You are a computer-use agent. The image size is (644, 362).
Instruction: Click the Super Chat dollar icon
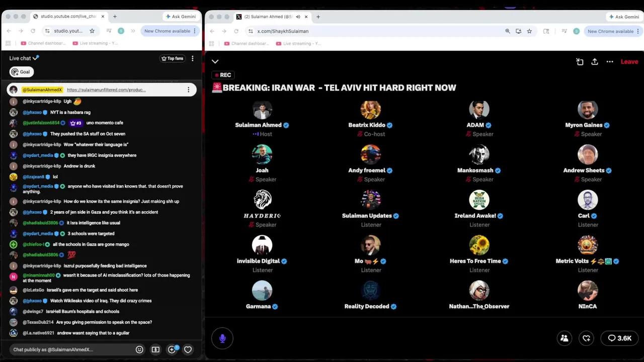155,349
